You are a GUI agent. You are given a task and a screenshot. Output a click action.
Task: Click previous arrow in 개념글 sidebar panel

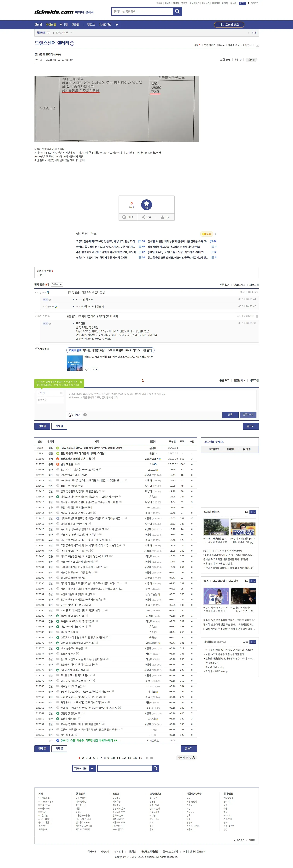251,642
